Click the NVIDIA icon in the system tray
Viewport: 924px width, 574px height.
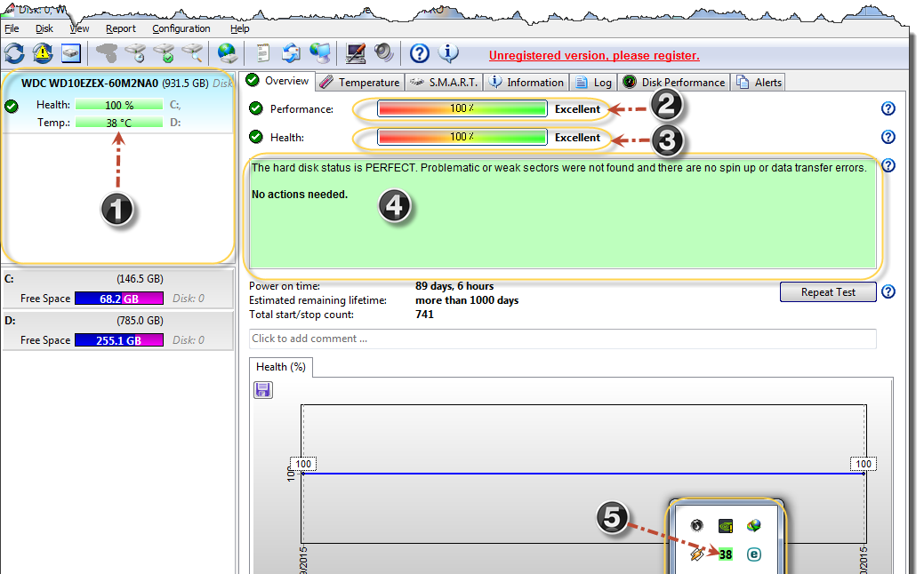(726, 525)
